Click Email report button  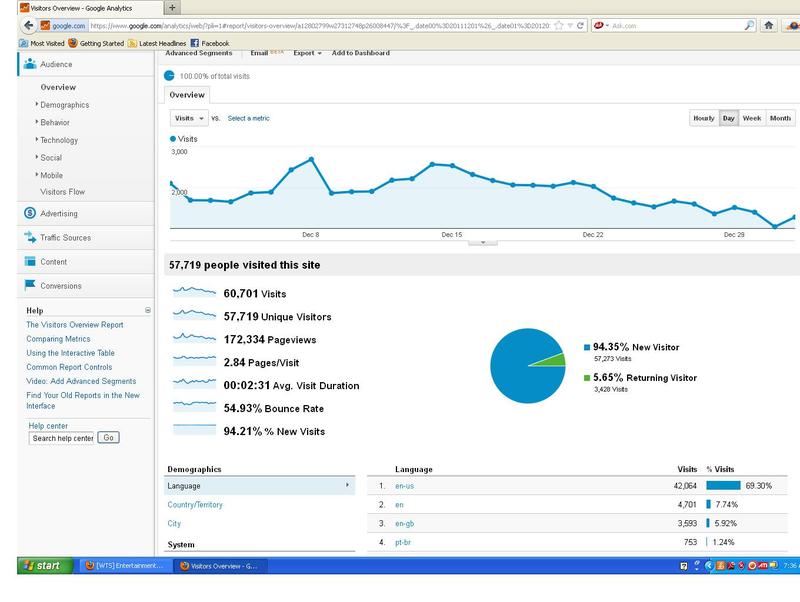259,53
